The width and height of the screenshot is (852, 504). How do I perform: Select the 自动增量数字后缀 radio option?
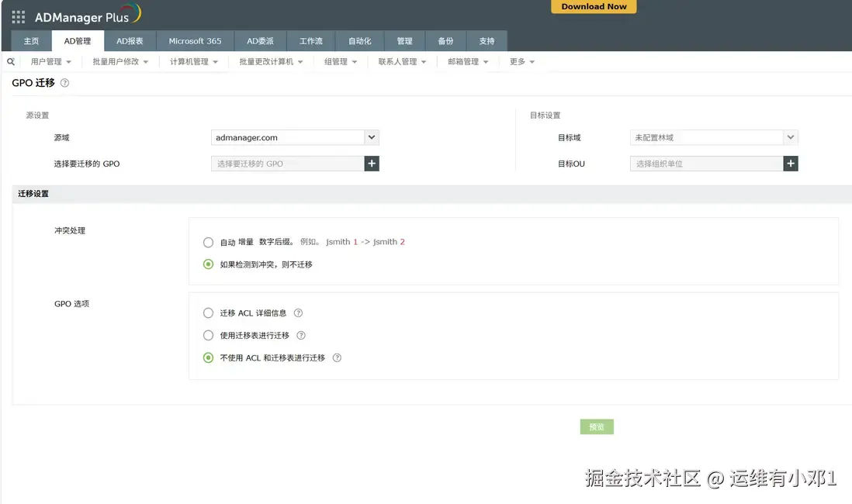coord(208,242)
